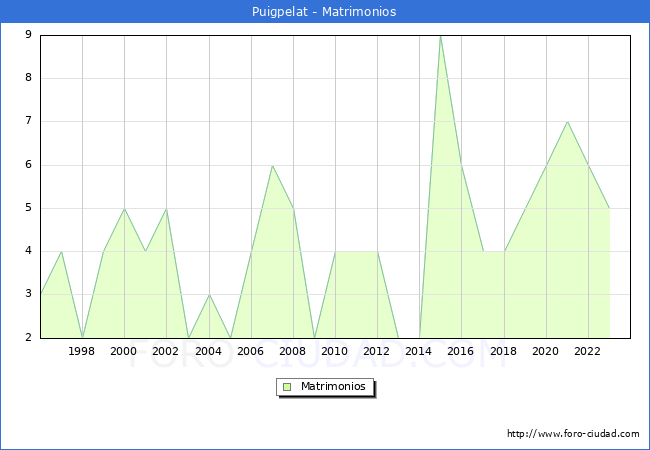This screenshot has width=650, height=450.
Task: Select the 2022 x-axis label
Action: (588, 351)
